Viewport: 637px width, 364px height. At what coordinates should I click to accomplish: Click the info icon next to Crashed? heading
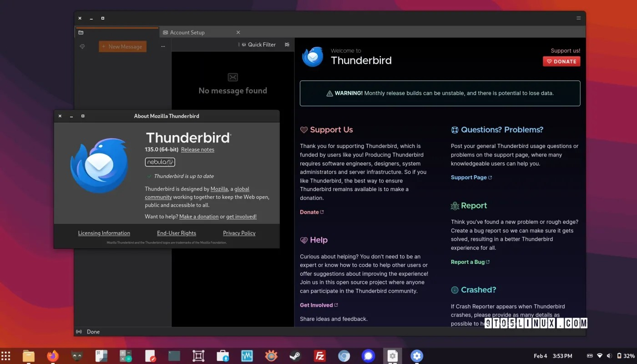(x=455, y=290)
